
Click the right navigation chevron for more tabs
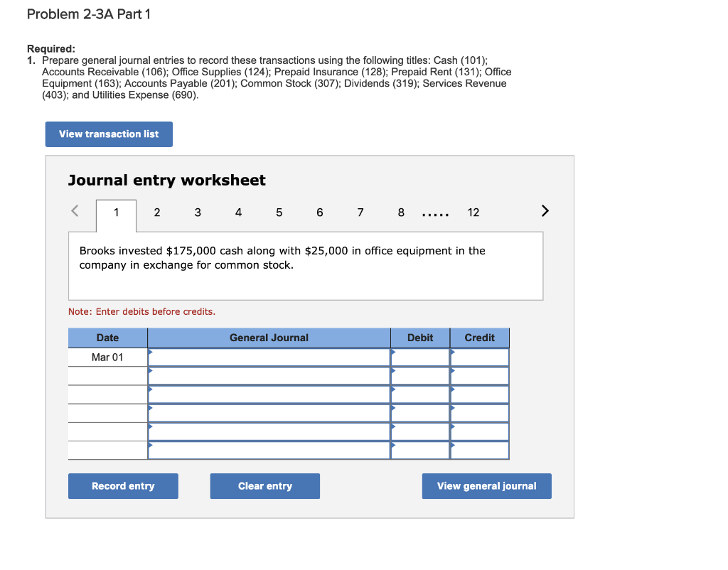[x=545, y=210]
